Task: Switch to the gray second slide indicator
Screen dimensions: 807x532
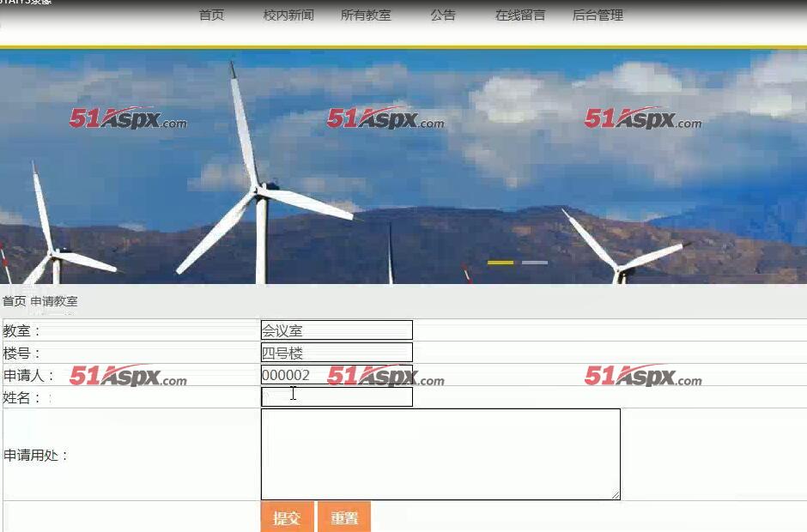Action: coord(535,263)
